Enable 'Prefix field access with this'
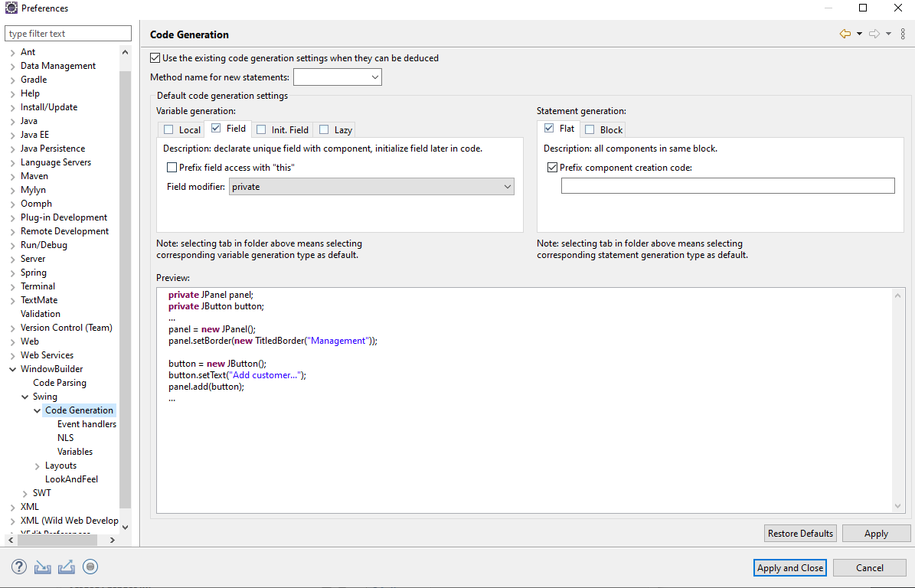Viewport: 915px width, 588px height. (172, 167)
